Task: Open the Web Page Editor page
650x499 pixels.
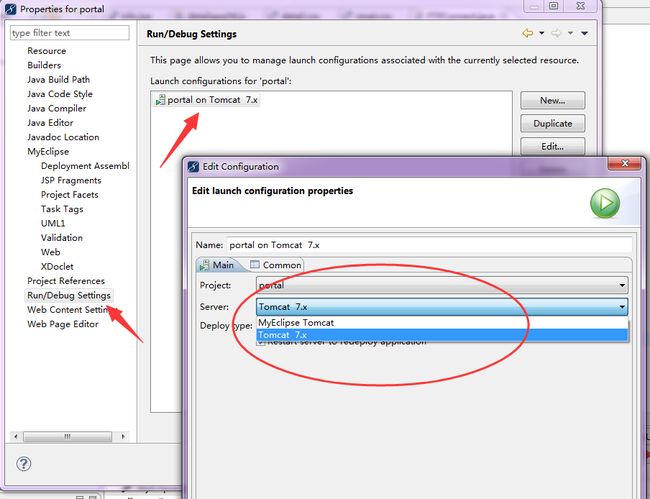Action: pos(63,324)
